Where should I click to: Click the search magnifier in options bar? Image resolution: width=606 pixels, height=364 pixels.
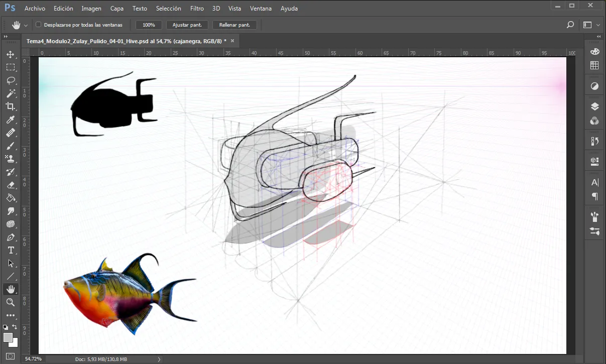[570, 25]
